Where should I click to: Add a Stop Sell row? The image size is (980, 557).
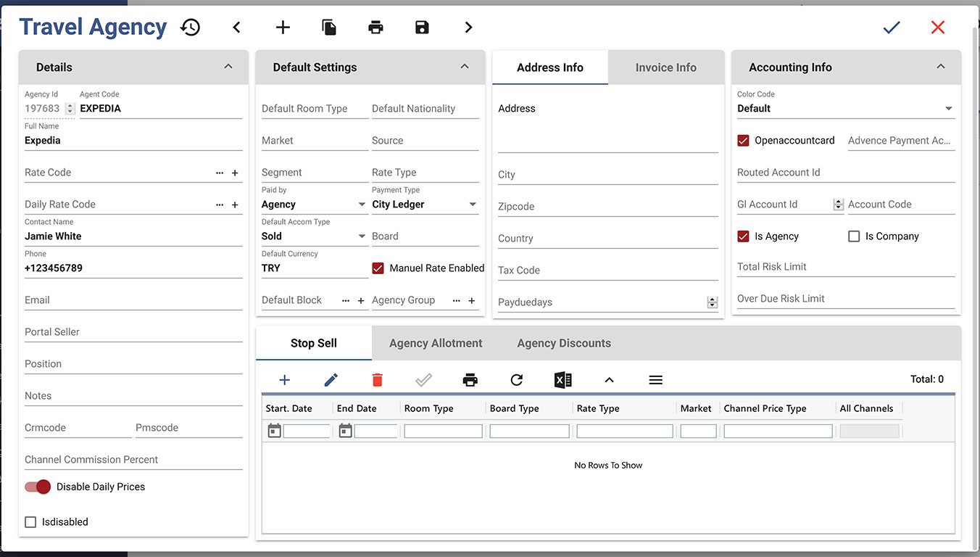[x=285, y=380]
